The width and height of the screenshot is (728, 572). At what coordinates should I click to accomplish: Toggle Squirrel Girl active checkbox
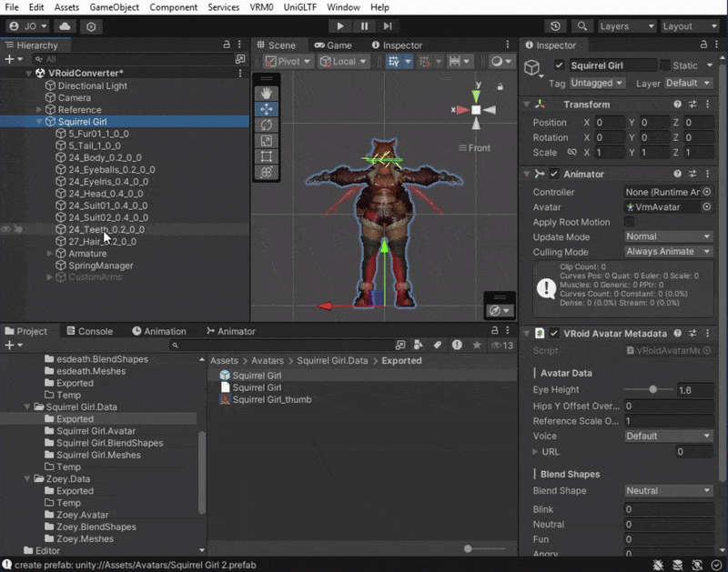click(559, 65)
